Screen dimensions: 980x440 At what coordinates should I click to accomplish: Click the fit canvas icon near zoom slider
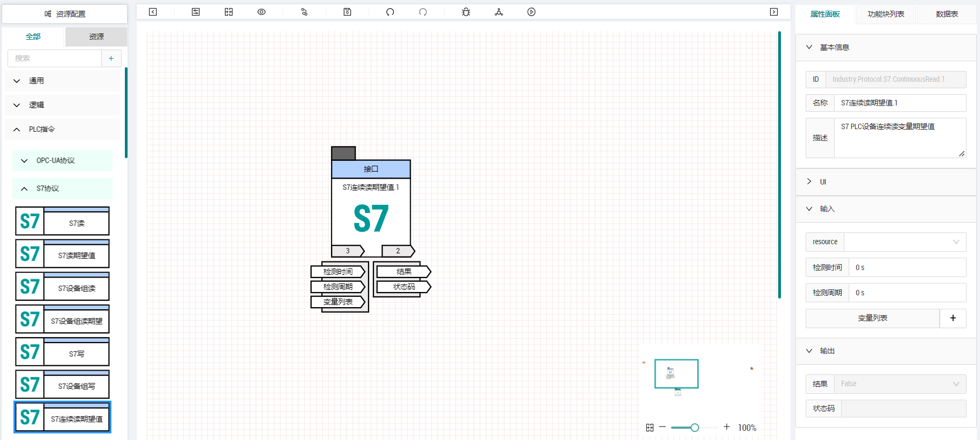point(650,428)
